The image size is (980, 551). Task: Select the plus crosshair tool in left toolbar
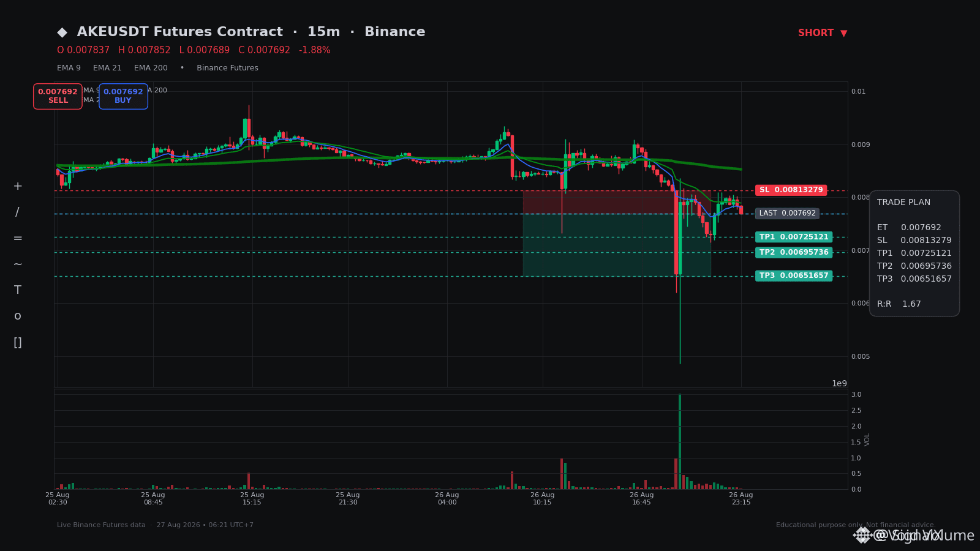click(18, 186)
